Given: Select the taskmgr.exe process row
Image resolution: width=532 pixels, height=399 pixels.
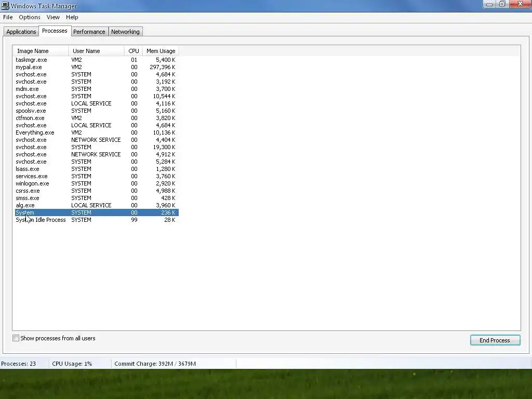Looking at the screenshot, I should 96,60.
